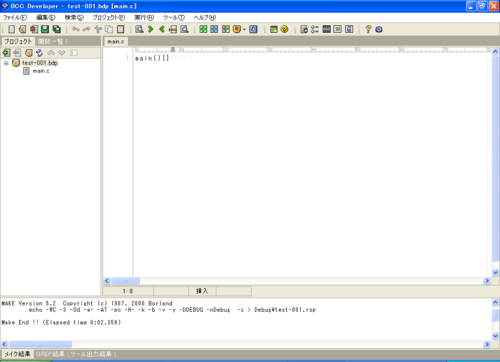The image size is (500, 362).
Task: Click the blue camera-like toolbar icon
Action: pyautogui.click(x=379, y=29)
